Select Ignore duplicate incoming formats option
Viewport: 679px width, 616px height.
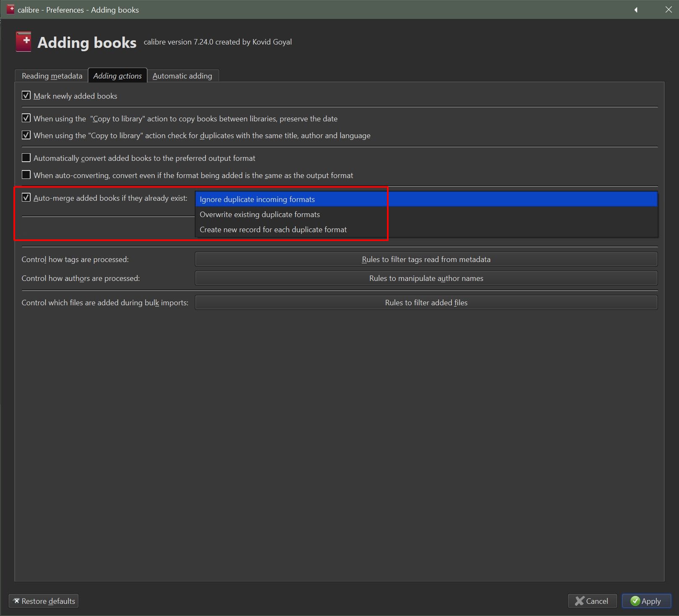[x=426, y=199]
